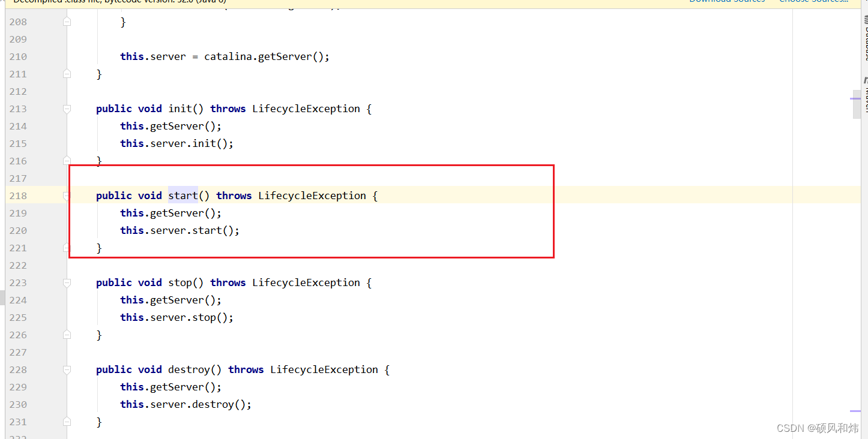Click LifecycleException on the start() line
Viewport: 868px width, 439px height.
tap(312, 196)
